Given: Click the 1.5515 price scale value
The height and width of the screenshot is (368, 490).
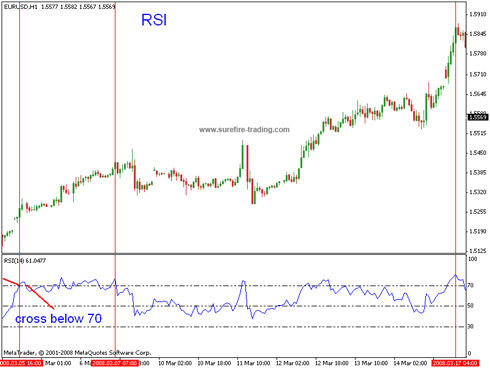Looking at the screenshot, I should [478, 133].
